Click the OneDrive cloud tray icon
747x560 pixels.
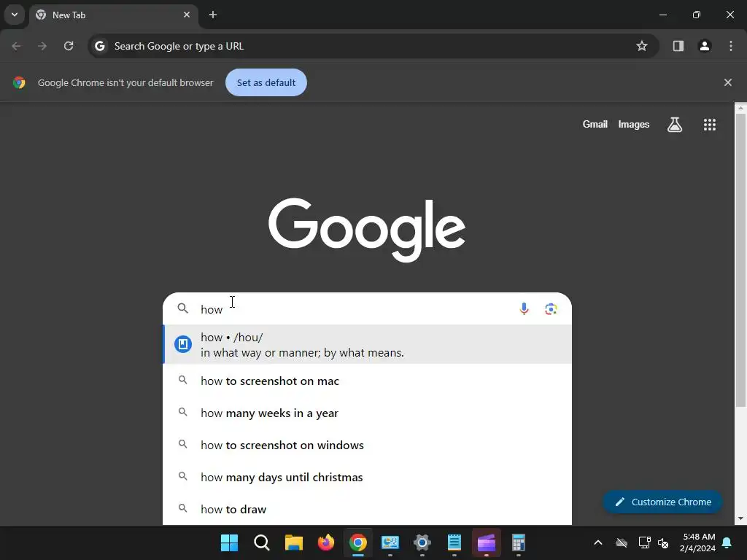click(622, 542)
